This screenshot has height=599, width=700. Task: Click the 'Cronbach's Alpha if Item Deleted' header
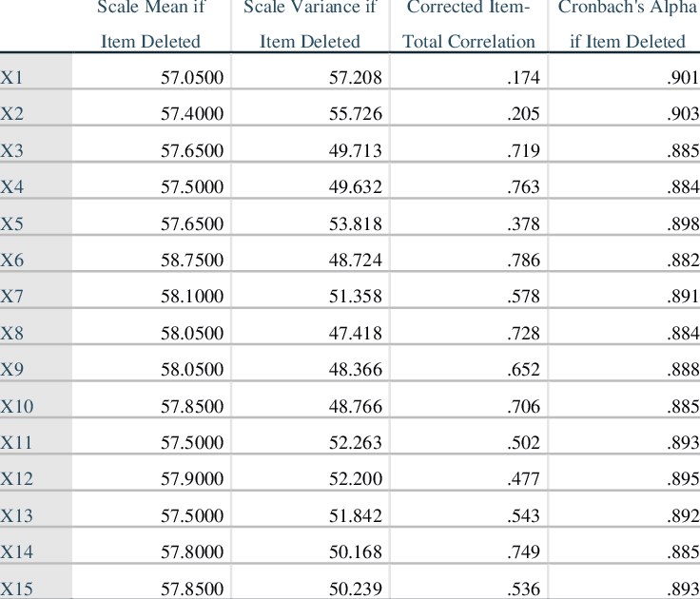[627, 24]
